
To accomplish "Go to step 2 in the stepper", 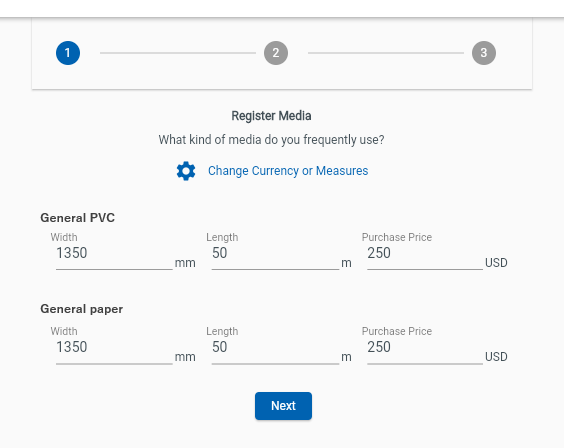I will click(276, 53).
